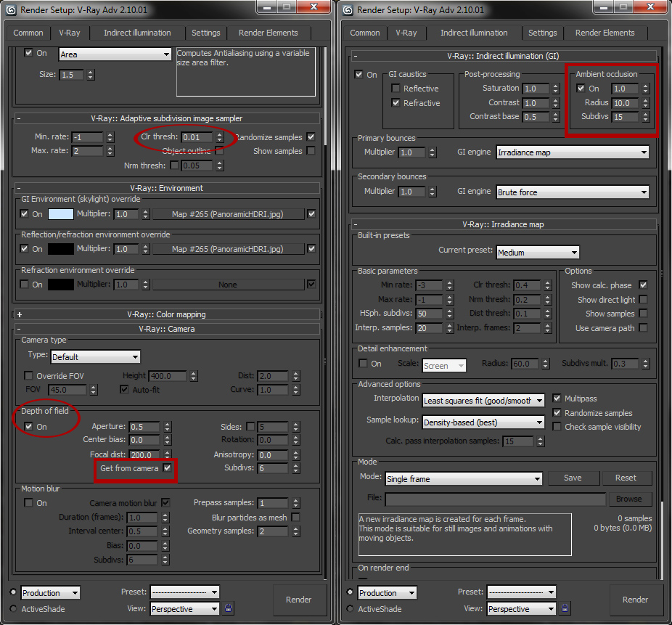Expand the V-Ray Color mapping rollout
Image resolution: width=672 pixels, height=625 pixels.
(20, 314)
